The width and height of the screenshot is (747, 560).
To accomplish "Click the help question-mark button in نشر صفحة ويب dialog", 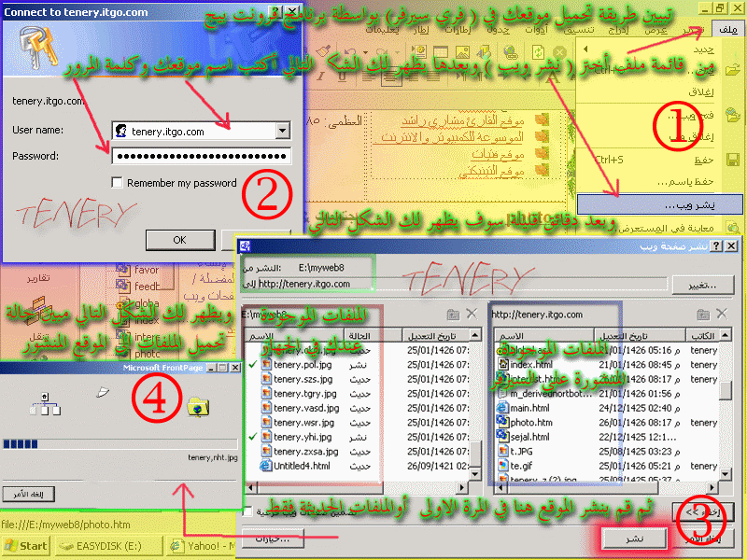I will tap(715, 245).
